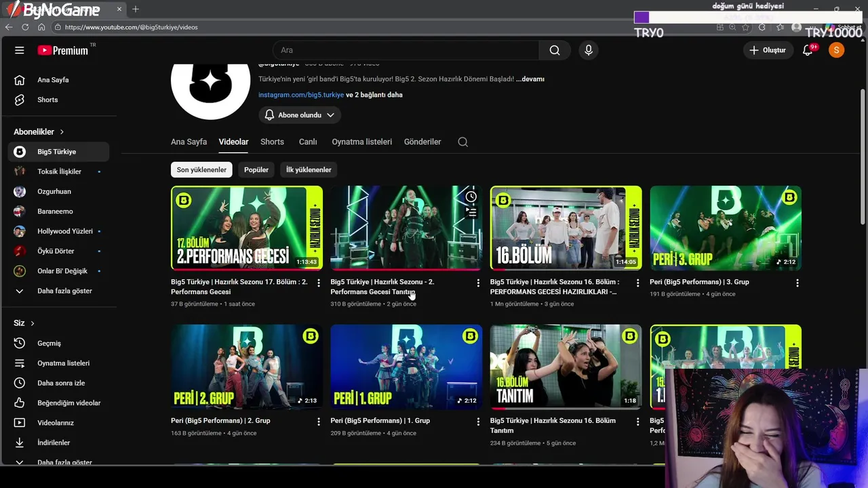Click the YouTube Premium logo
This screenshot has height=488, width=868.
click(63, 50)
